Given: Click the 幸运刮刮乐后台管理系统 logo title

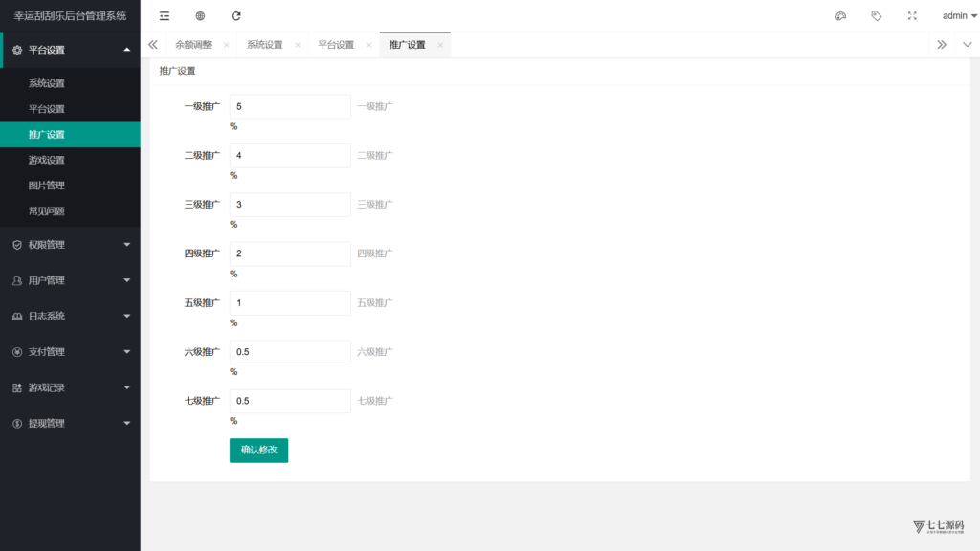Looking at the screenshot, I should coord(70,16).
